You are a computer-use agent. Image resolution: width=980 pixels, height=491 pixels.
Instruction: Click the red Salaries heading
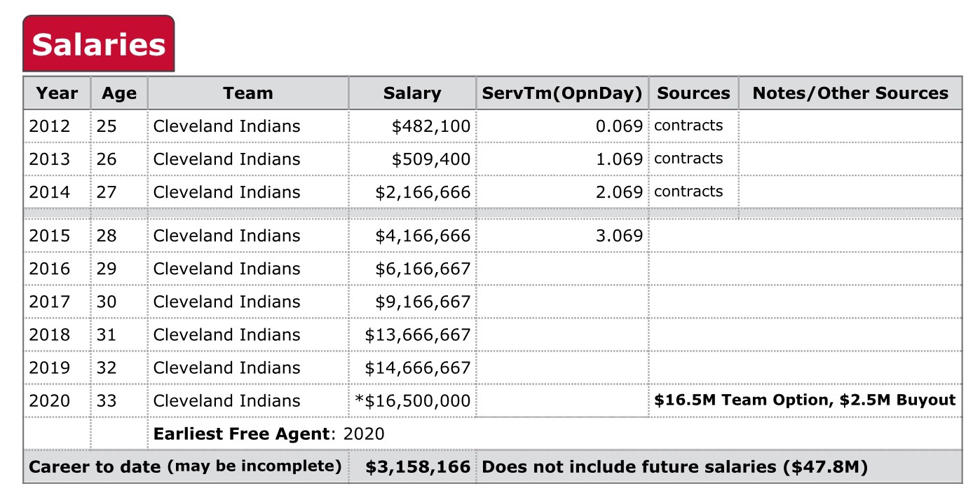pos(98,44)
